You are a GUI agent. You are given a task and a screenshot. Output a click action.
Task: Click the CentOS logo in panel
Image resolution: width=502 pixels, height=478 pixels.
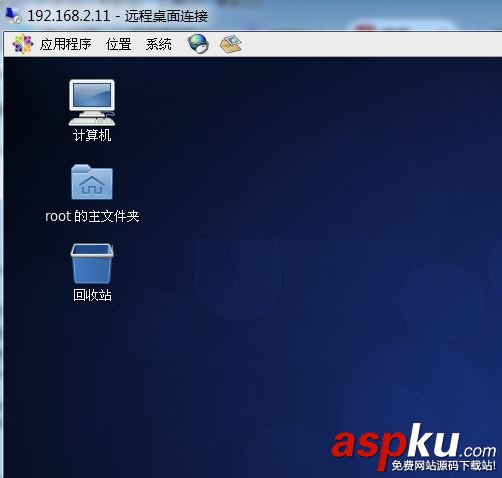coord(22,44)
